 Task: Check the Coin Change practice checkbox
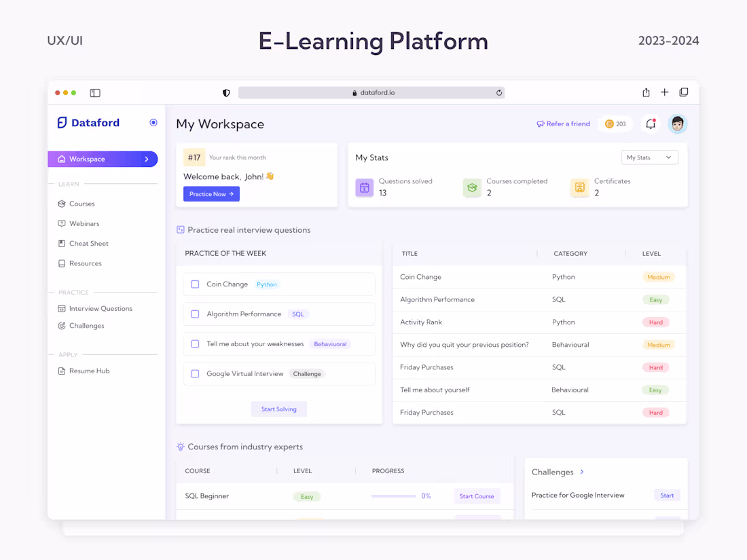pos(195,284)
